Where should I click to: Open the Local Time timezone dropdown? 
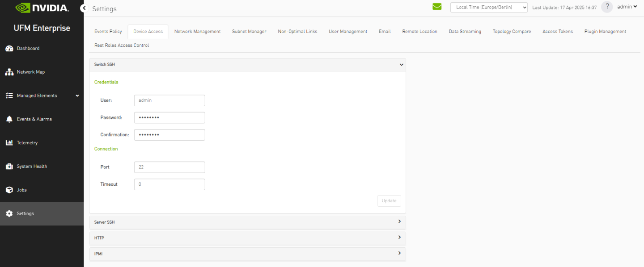488,7
